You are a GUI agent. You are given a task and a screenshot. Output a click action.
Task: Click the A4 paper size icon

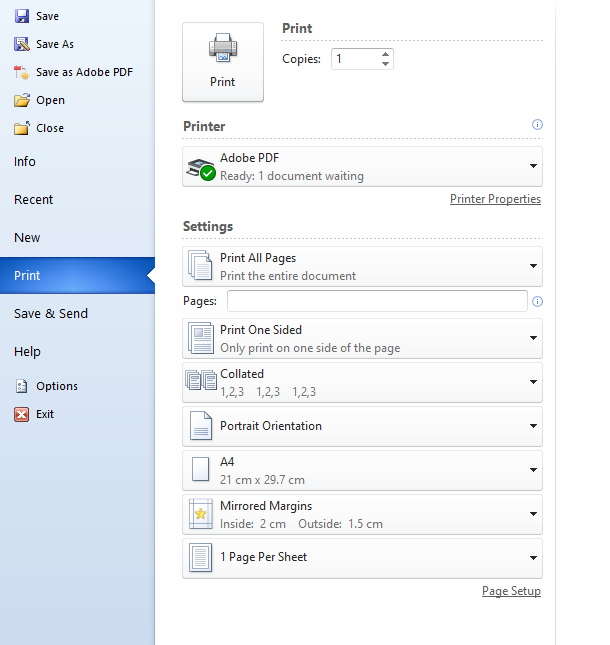[200, 469]
